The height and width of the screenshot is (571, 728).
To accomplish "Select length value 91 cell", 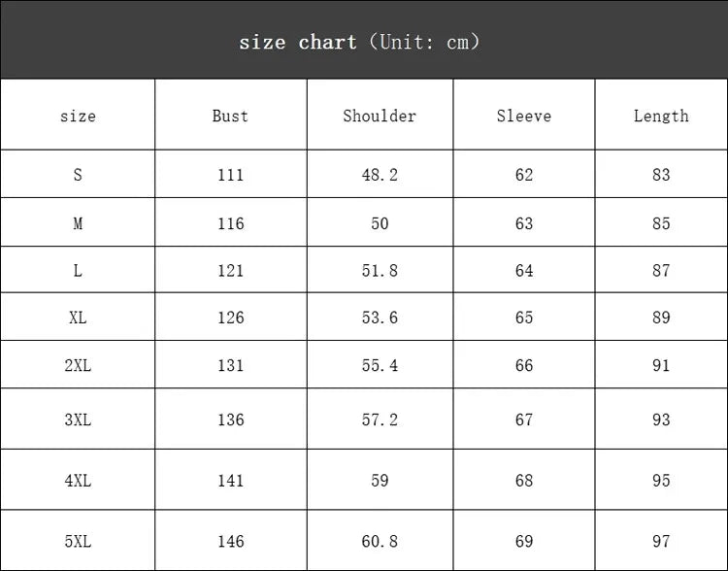I will (662, 365).
